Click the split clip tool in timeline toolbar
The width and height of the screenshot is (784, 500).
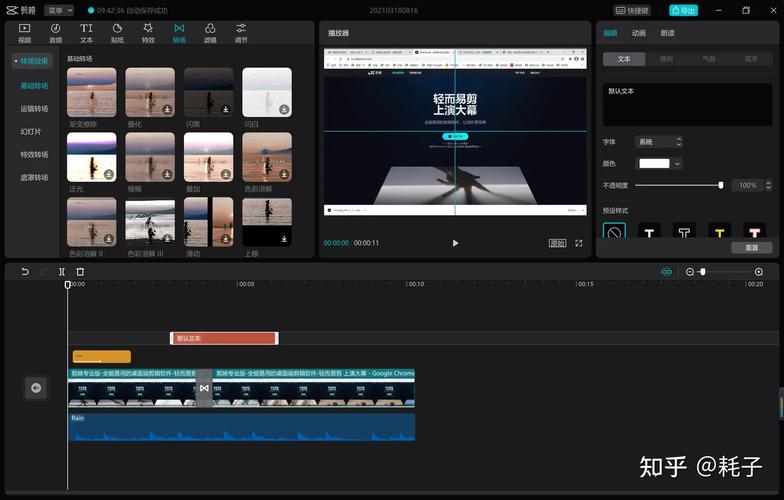click(x=62, y=272)
